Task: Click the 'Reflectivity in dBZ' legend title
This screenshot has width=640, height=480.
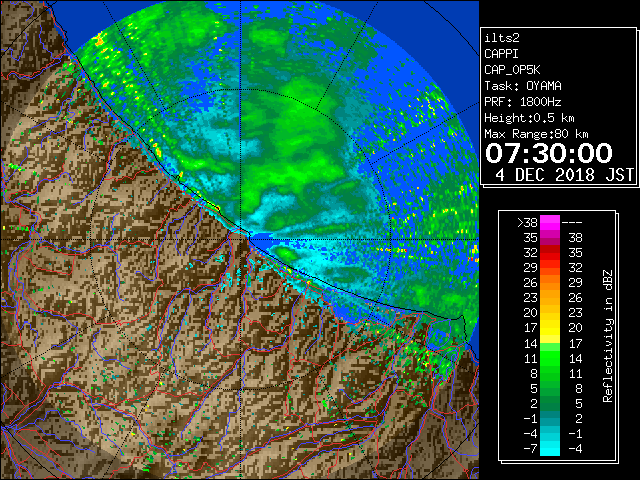Action: click(608, 336)
